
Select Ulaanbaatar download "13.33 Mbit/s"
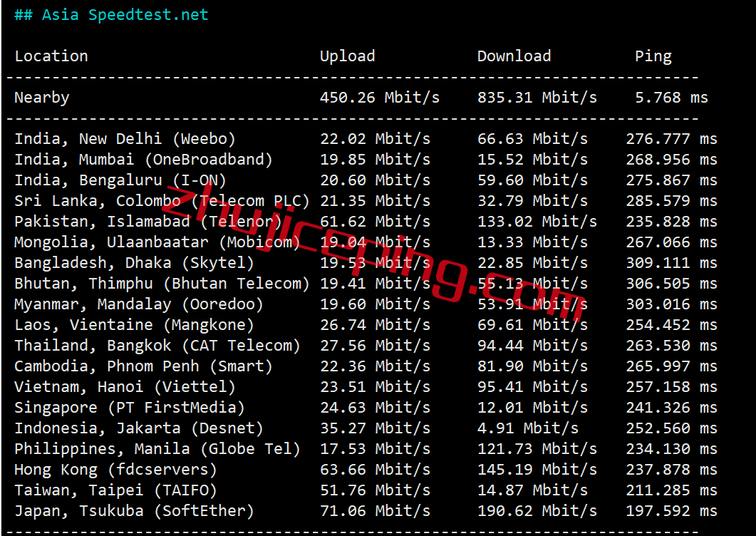pyautogui.click(x=533, y=242)
